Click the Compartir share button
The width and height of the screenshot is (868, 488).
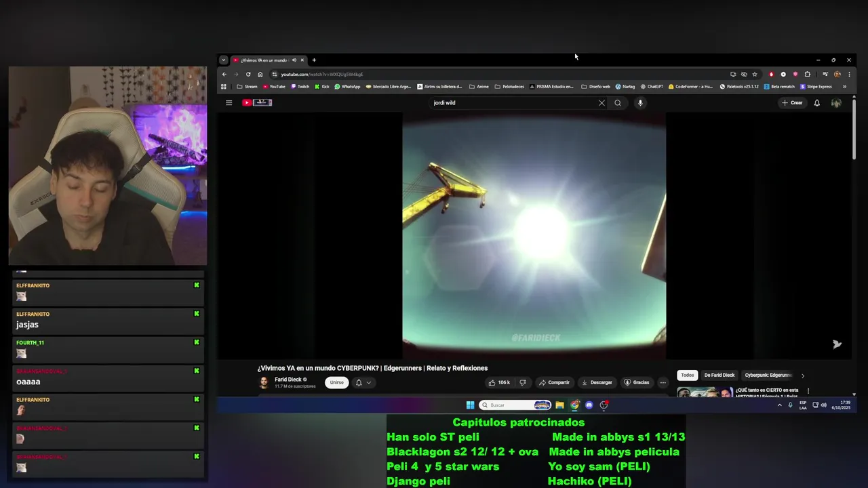tap(554, 383)
